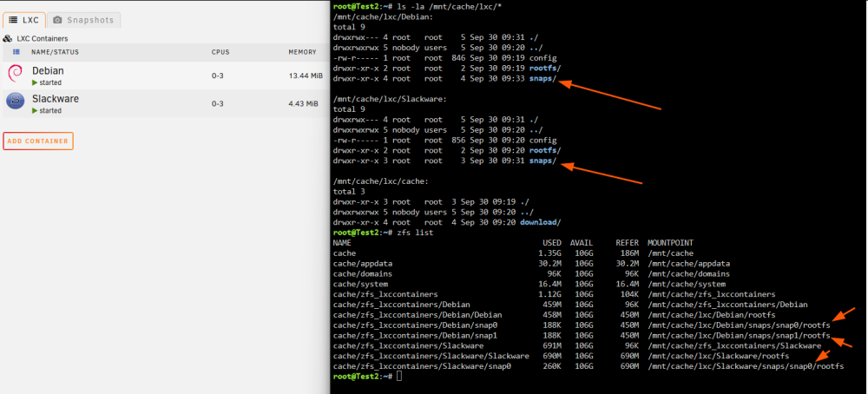Click the 'ls -la /mnt/cache/lxc/*' command in terminal
This screenshot has height=394, width=868.
click(x=448, y=6)
